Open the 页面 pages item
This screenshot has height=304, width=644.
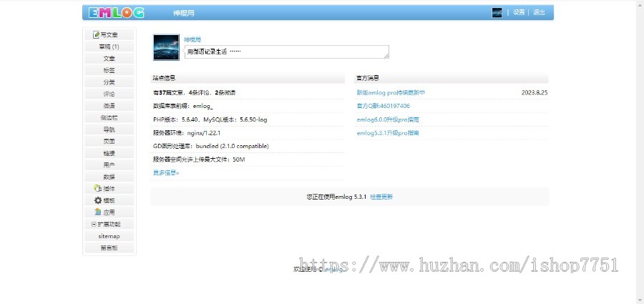[x=109, y=142]
